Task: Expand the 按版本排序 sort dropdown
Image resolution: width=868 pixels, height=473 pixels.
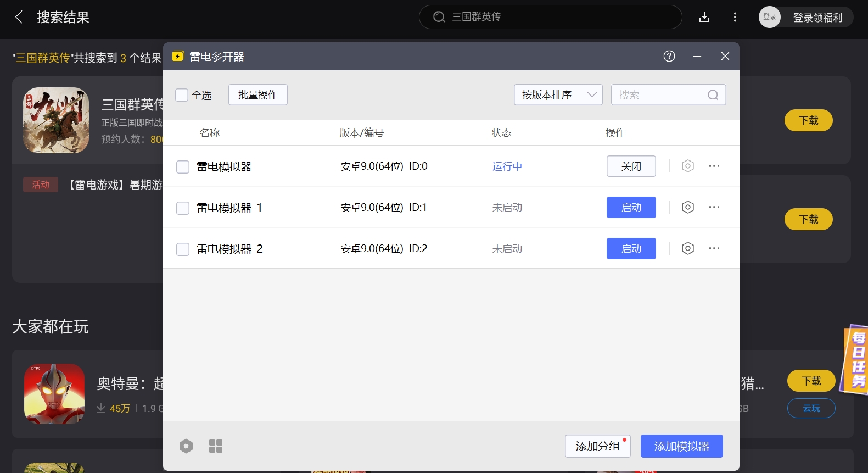Action: [558, 95]
